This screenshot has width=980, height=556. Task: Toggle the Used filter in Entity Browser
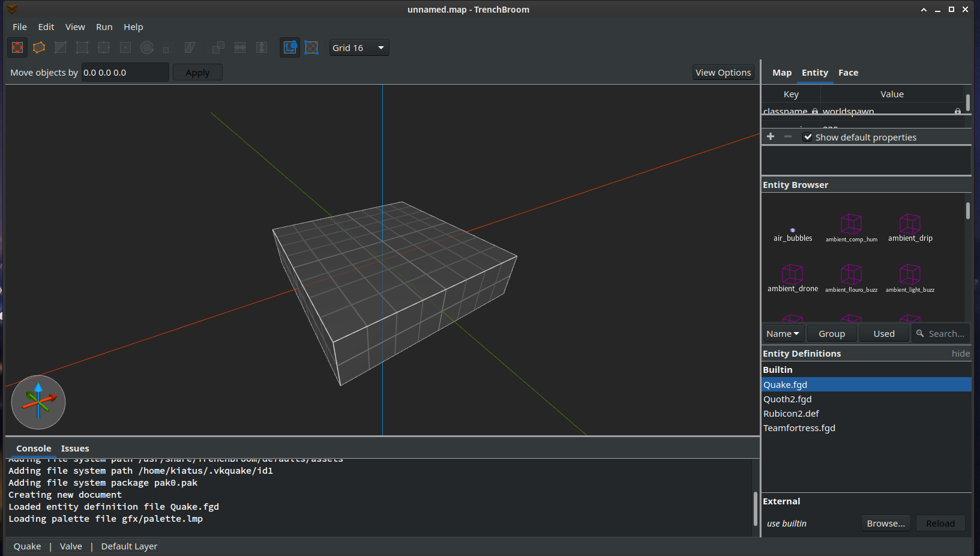(x=884, y=333)
